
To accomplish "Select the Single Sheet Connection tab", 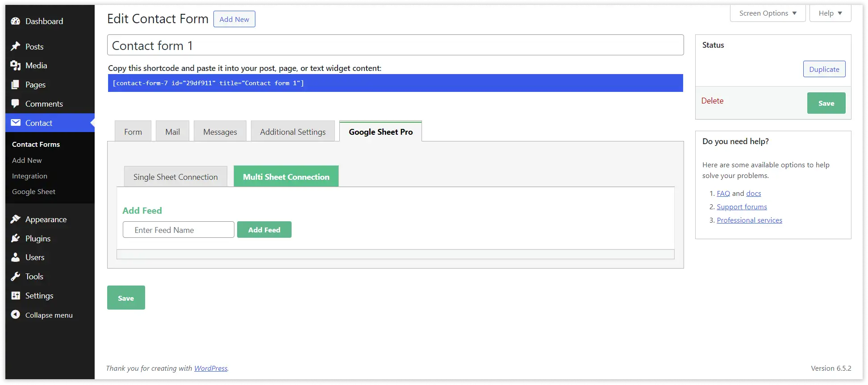I will pos(175,177).
